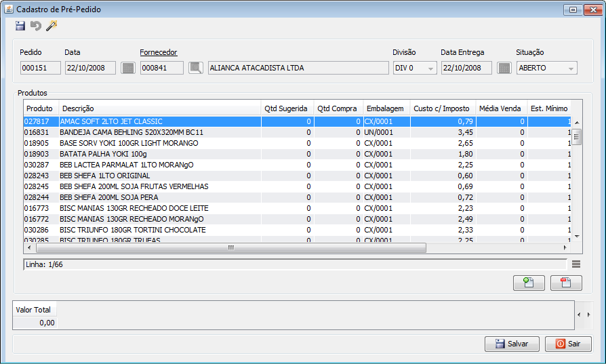Screen dimensions: 606x364
Task: Sort by the Produto column header
Action: point(41,108)
